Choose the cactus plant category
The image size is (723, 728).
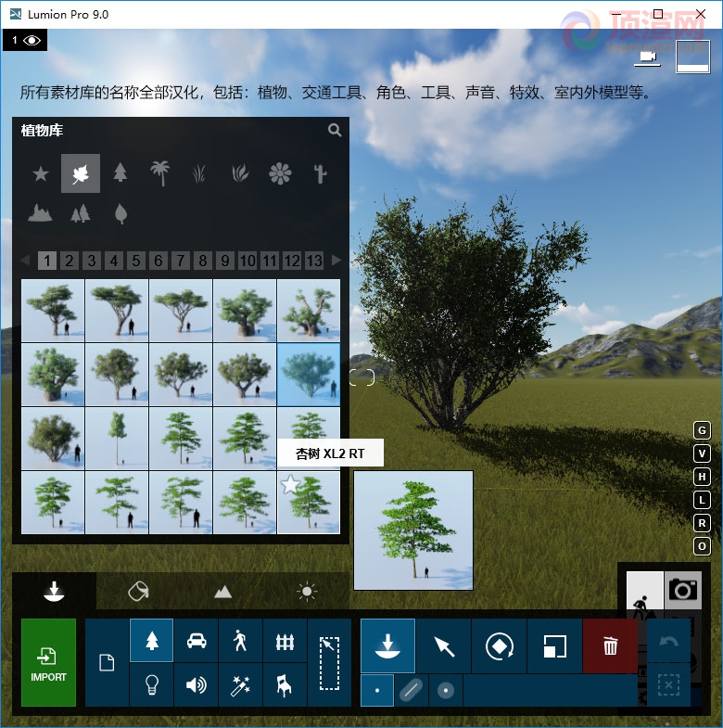click(x=320, y=173)
